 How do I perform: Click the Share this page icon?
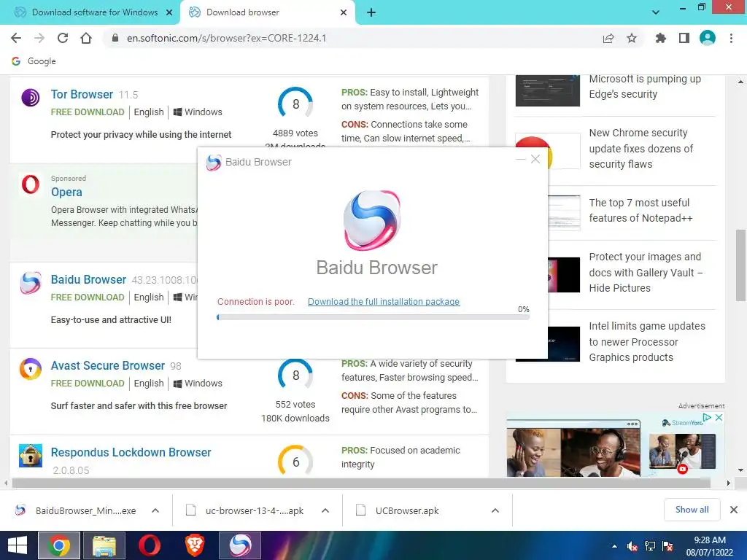(x=608, y=39)
